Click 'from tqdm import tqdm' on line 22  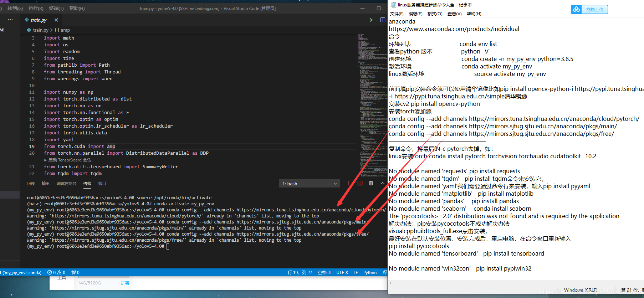point(73,173)
